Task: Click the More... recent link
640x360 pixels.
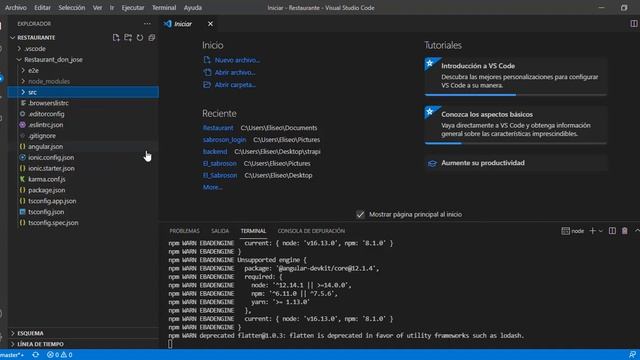Action: (x=213, y=187)
